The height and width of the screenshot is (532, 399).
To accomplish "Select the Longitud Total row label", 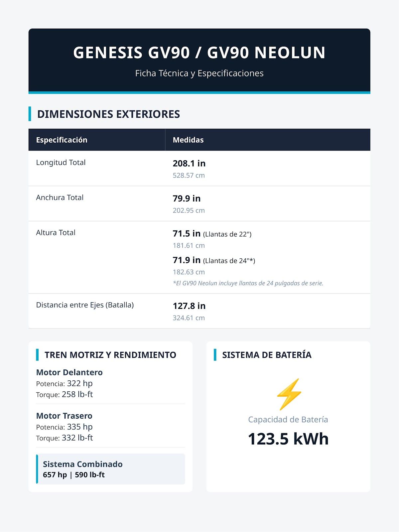I will point(61,162).
